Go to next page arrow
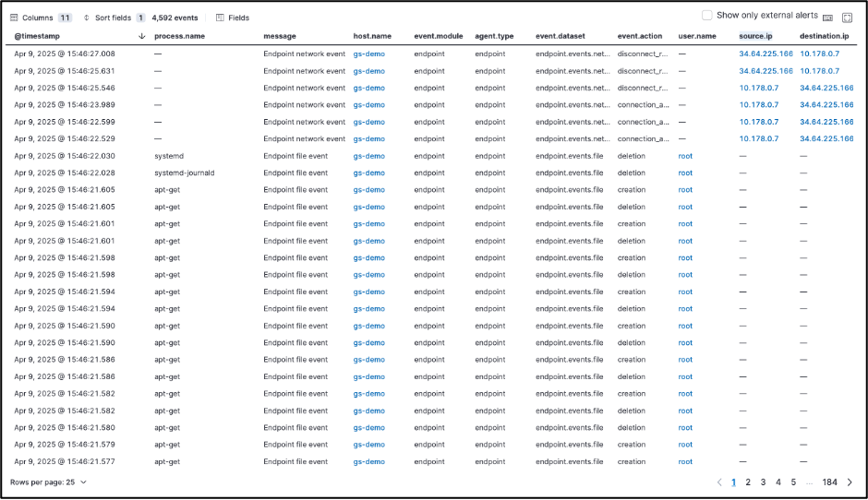The width and height of the screenshot is (868, 500). (x=850, y=482)
